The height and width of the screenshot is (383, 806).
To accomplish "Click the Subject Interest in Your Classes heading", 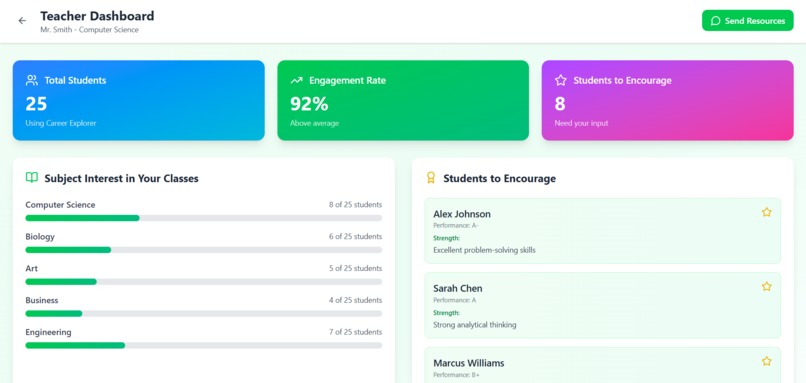I will pyautogui.click(x=121, y=178).
